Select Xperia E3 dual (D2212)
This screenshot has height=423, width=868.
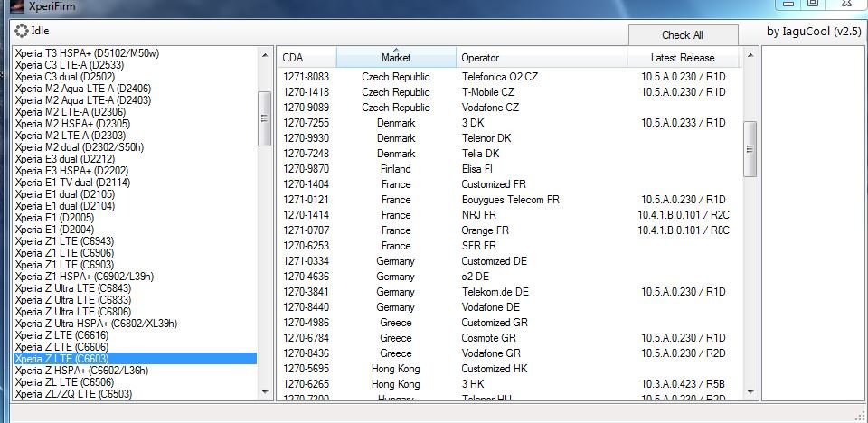point(135,159)
